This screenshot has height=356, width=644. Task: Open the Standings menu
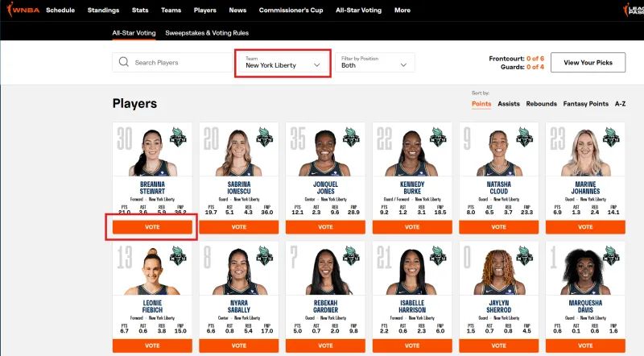click(x=103, y=10)
